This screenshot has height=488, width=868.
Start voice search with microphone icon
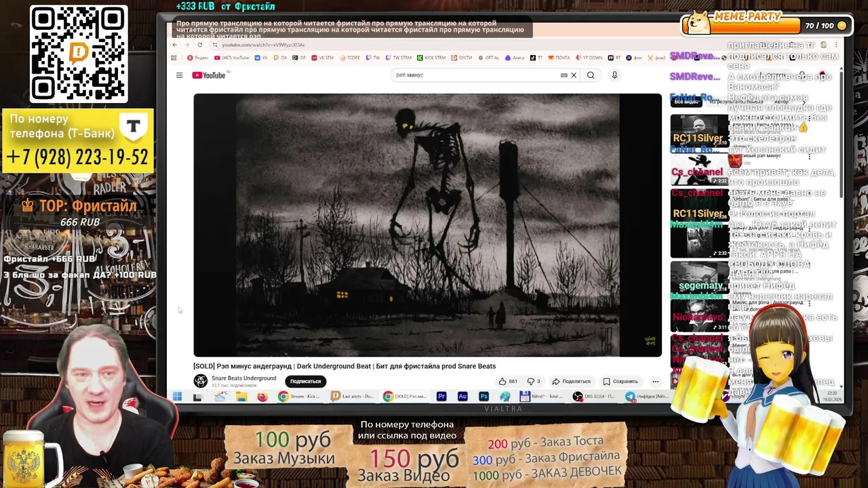pyautogui.click(x=614, y=75)
